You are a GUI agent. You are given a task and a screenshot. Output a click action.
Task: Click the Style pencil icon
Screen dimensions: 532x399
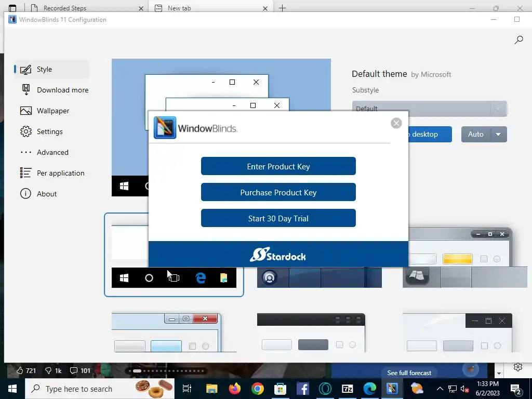tap(26, 70)
